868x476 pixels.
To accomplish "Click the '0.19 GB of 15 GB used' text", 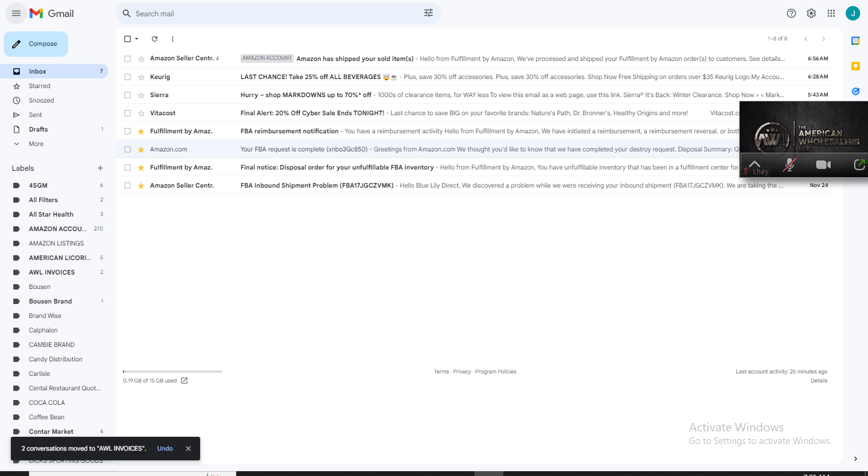I will [149, 381].
